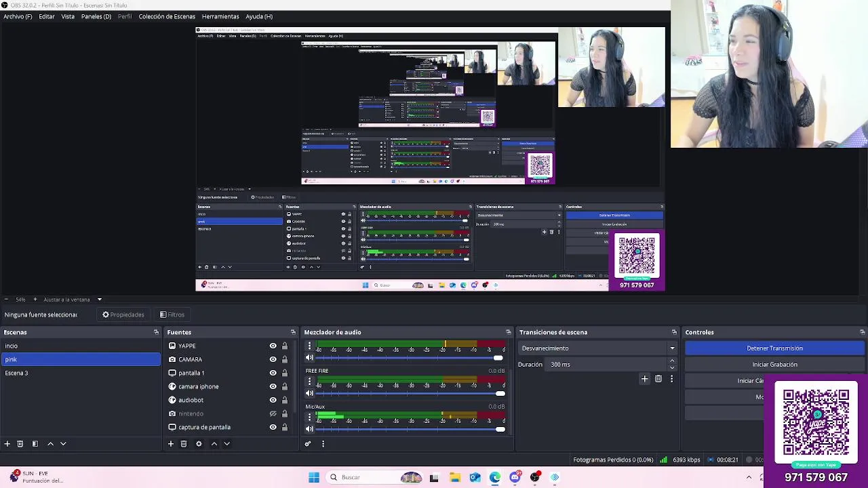Screen dimensions: 868x488
Task: Mute the top audio channel speaker icon
Action: tap(310, 358)
